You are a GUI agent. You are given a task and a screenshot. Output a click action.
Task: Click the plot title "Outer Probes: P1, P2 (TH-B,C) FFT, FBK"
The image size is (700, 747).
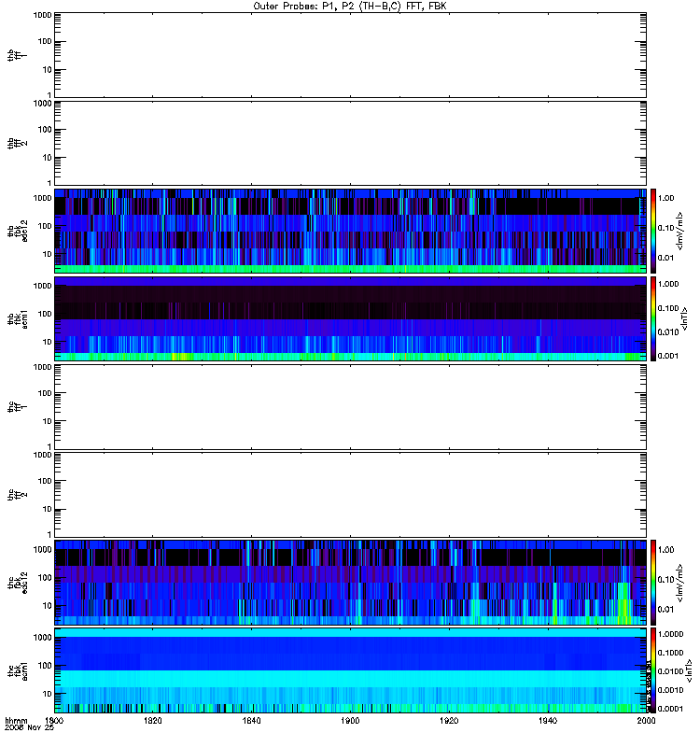point(350,7)
